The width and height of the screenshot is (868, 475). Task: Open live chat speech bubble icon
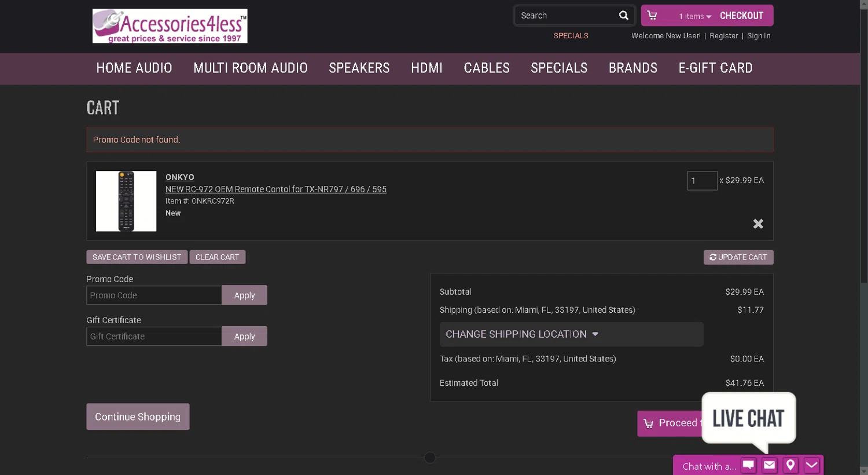tap(748, 465)
